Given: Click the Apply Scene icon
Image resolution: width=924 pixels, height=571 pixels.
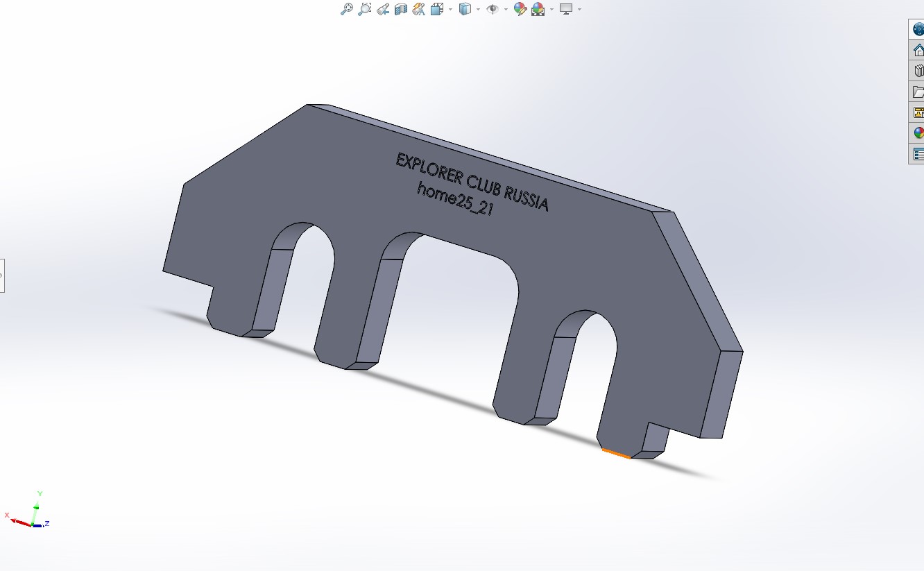Looking at the screenshot, I should point(538,9).
